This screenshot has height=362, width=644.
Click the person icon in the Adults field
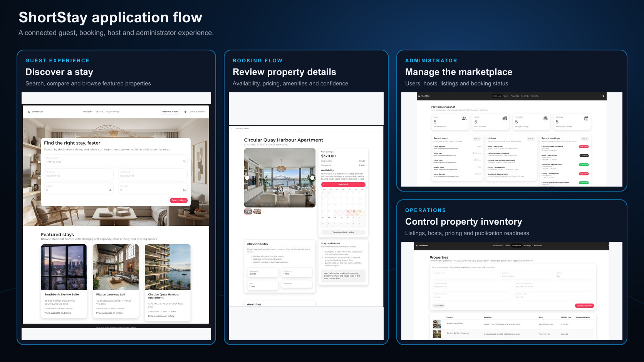110,190
